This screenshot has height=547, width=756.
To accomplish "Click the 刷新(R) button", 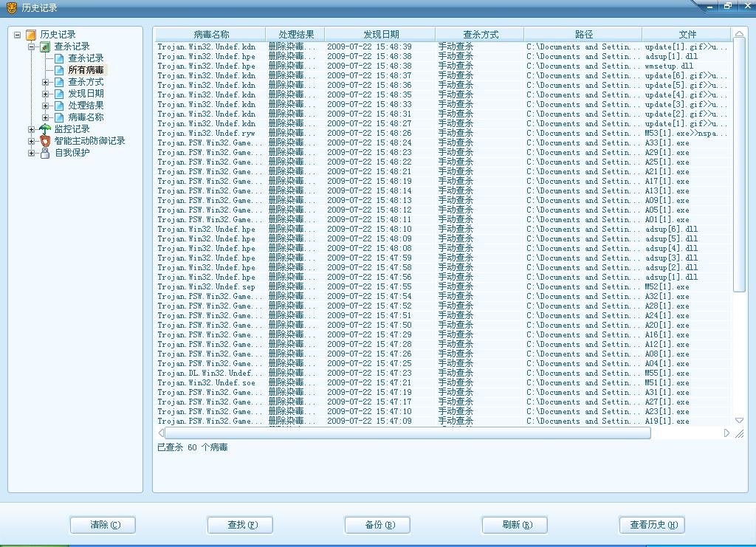I will 515,525.
